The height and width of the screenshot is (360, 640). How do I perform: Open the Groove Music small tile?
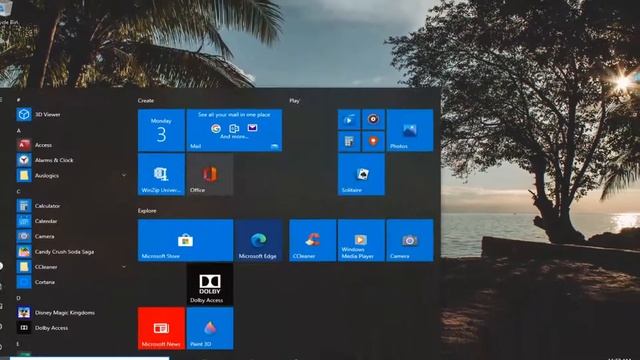[373, 120]
